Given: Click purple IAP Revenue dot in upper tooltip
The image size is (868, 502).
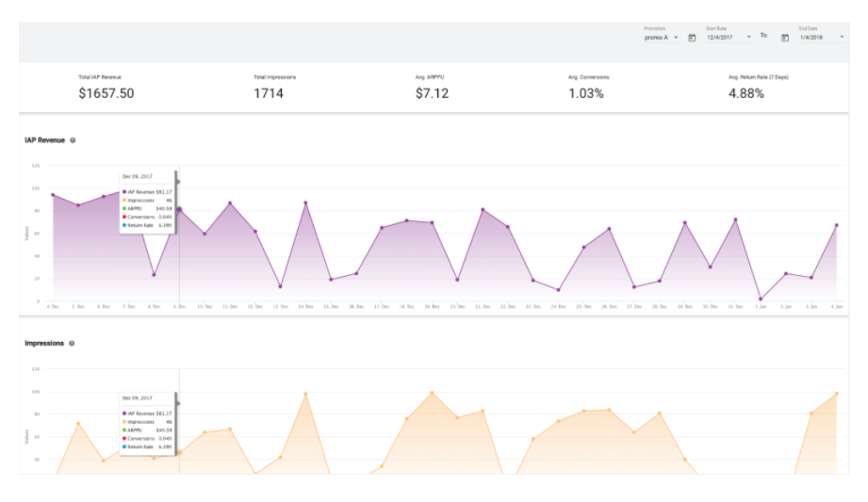Looking at the screenshot, I should (x=123, y=191).
